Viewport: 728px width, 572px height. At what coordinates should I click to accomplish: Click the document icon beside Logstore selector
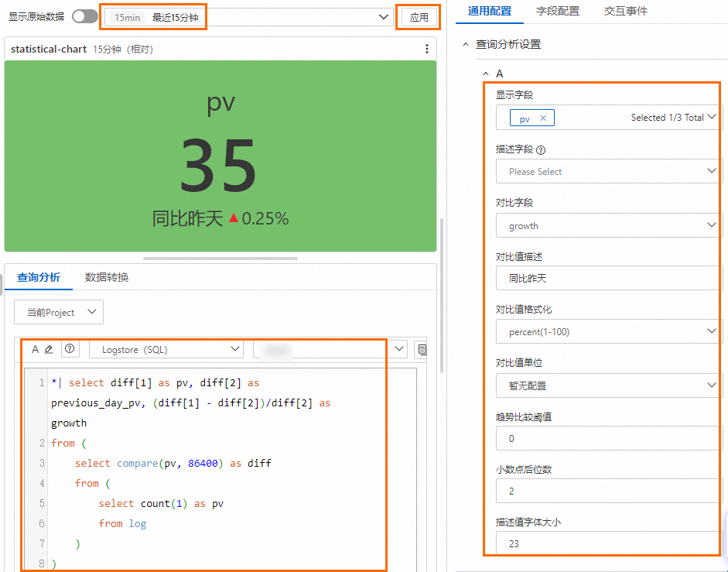point(422,349)
